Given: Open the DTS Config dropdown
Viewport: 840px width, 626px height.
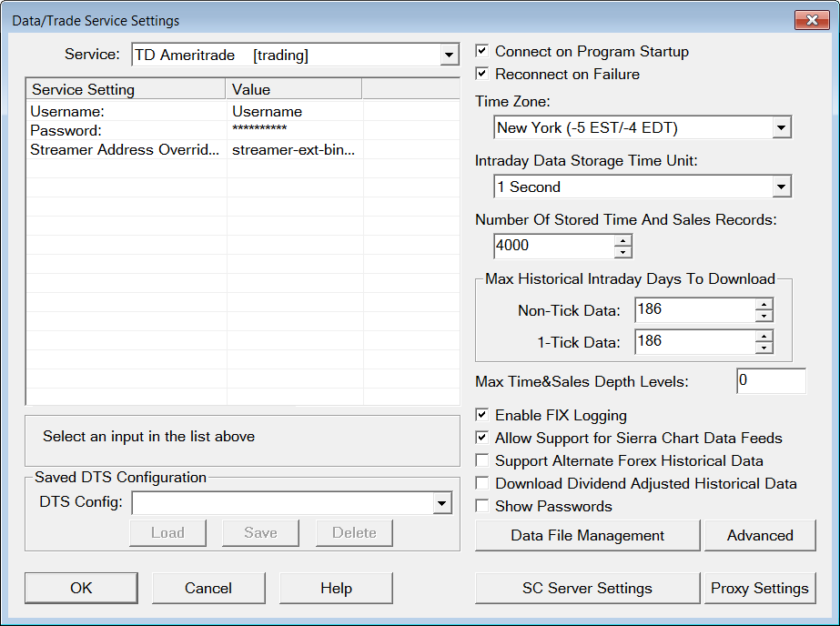Looking at the screenshot, I should click(441, 503).
